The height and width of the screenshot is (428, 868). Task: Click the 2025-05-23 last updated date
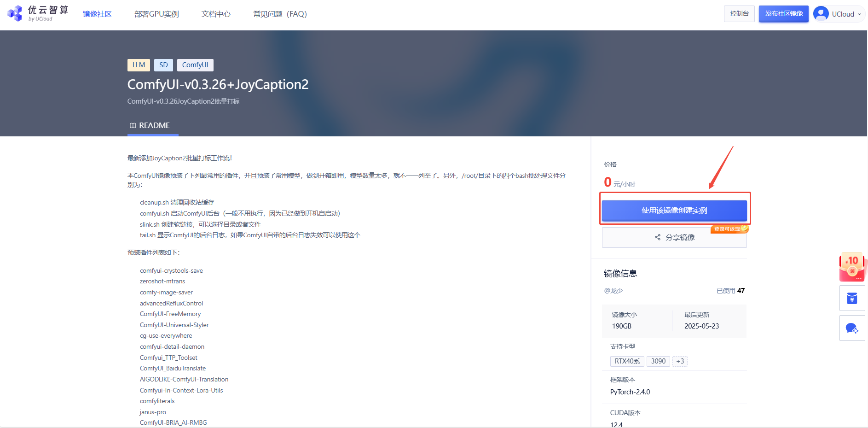701,326
